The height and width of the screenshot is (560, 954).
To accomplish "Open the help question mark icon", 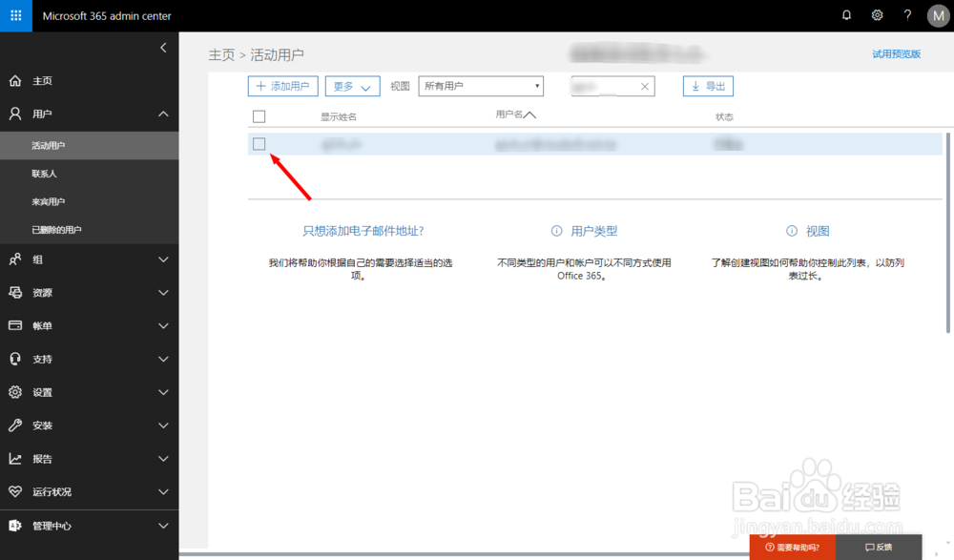I will 907,15.
